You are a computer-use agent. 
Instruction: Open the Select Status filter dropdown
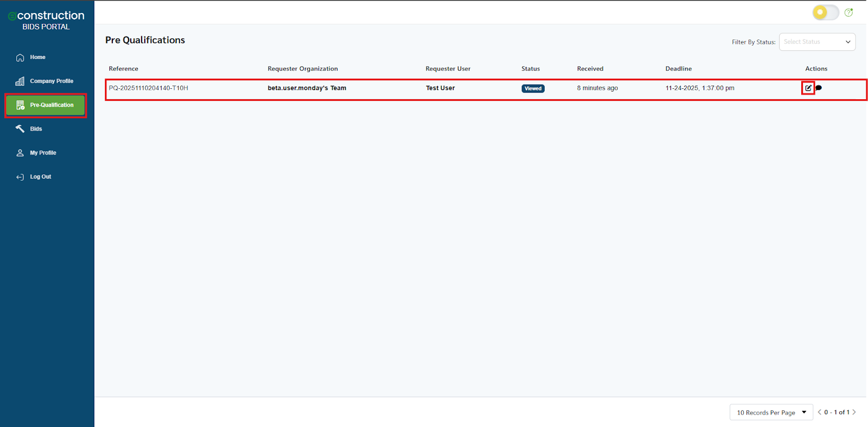816,42
